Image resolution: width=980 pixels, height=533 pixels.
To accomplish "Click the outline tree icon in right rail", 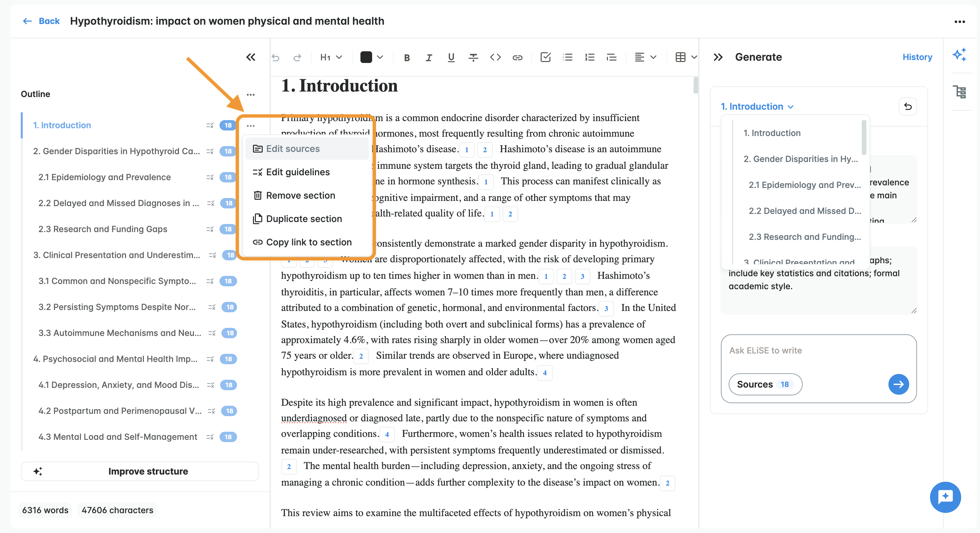I will point(959,92).
